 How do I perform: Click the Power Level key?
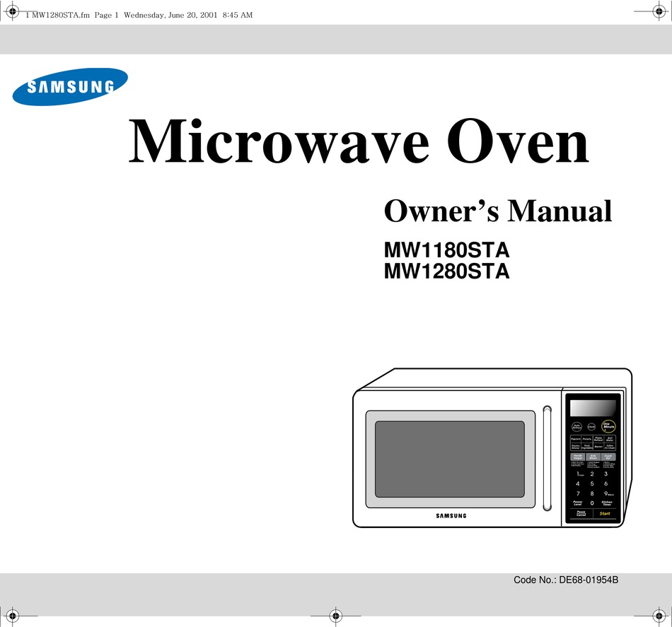(578, 503)
